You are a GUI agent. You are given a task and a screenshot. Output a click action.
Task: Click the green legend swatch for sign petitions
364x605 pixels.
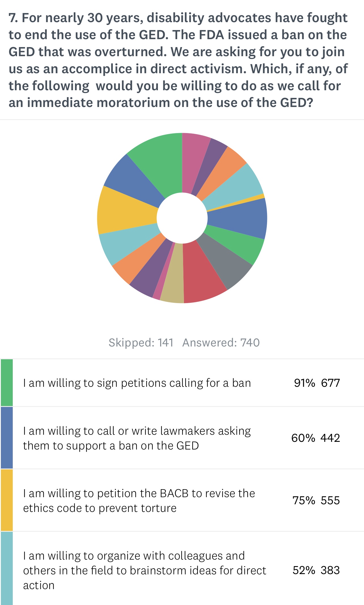(x=7, y=383)
